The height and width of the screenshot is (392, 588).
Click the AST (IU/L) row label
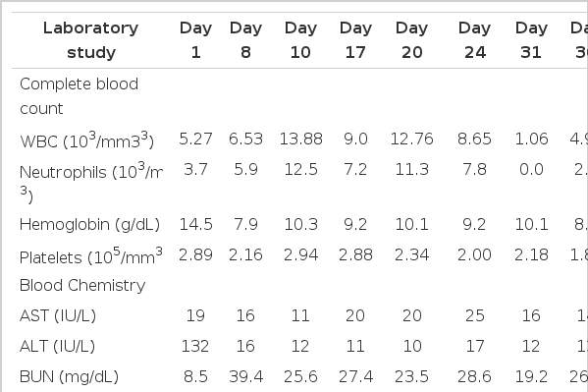click(x=58, y=315)
